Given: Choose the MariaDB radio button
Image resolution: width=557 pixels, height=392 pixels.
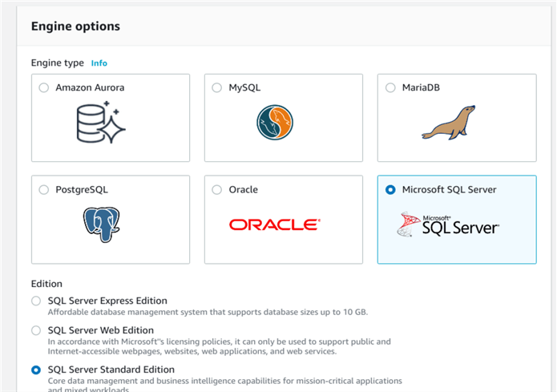Looking at the screenshot, I should point(390,87).
